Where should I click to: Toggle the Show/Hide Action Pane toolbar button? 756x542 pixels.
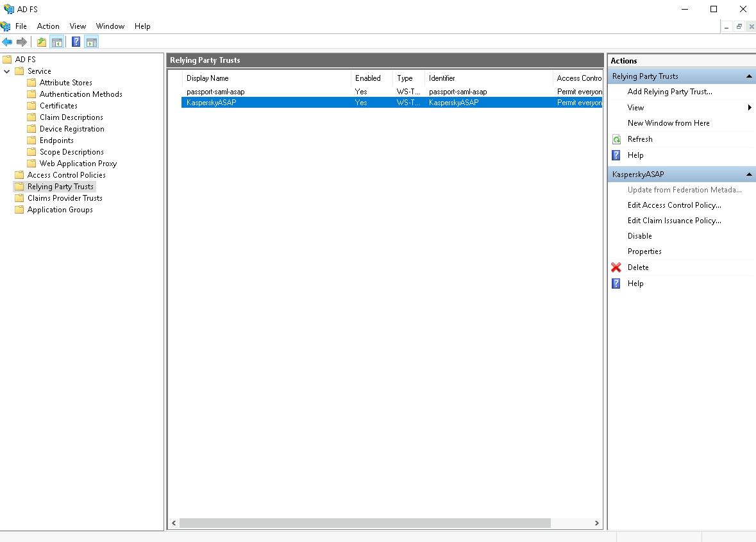tap(92, 42)
